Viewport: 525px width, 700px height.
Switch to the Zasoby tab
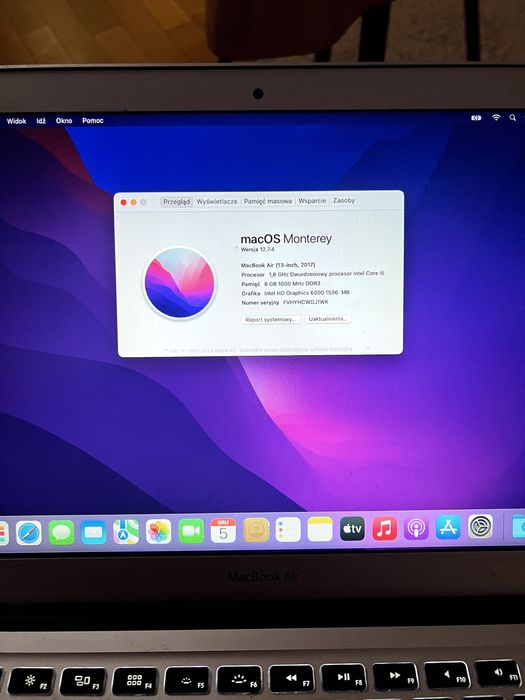(344, 200)
